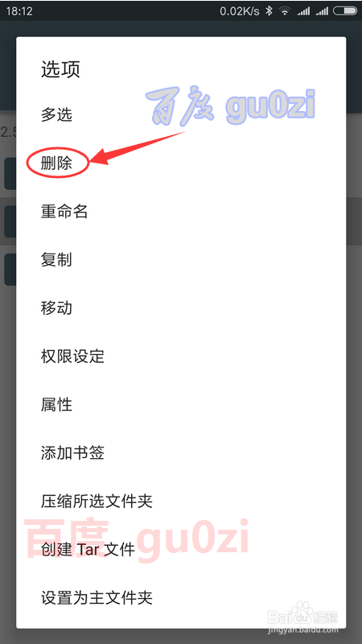
Task: Tap the 选项 dialog title
Action: click(x=60, y=69)
